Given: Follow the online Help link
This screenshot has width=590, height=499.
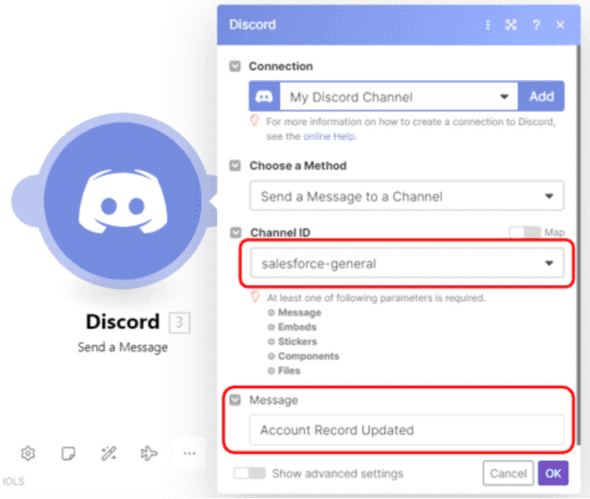Looking at the screenshot, I should tap(329, 136).
